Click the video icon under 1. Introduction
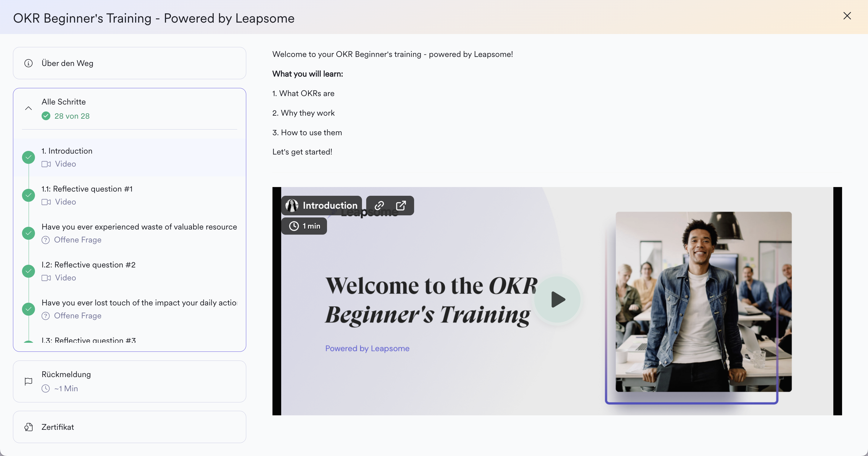The height and width of the screenshot is (456, 868). tap(46, 164)
